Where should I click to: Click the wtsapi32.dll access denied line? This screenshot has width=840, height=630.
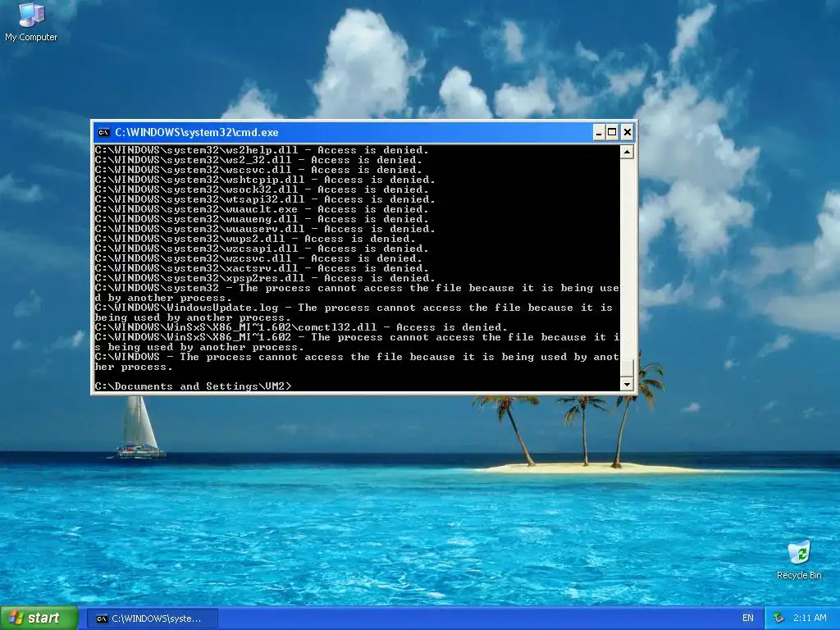coord(265,199)
